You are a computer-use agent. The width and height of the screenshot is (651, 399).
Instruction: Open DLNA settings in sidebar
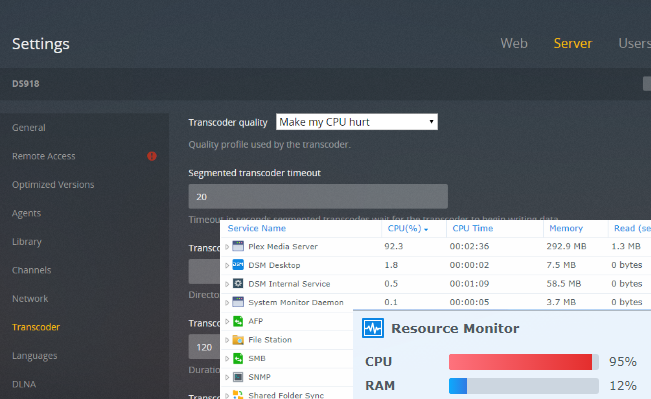coord(24,384)
